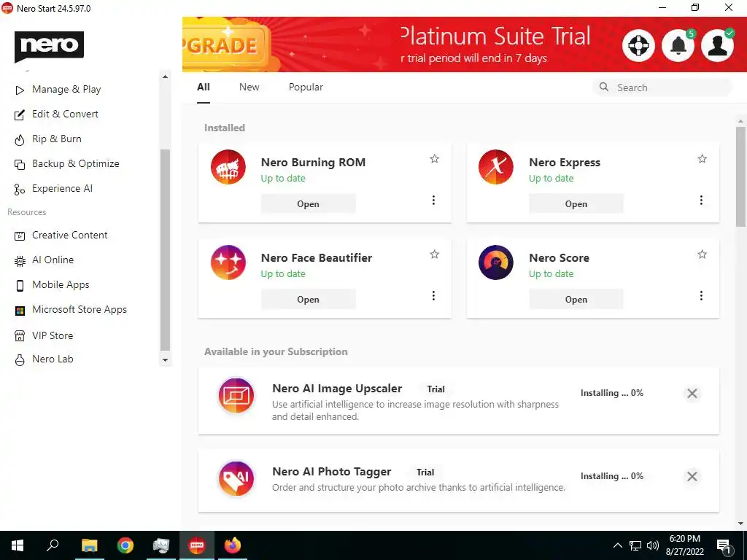Click Nero Score app icon
This screenshot has width=747, height=560.
[496, 262]
